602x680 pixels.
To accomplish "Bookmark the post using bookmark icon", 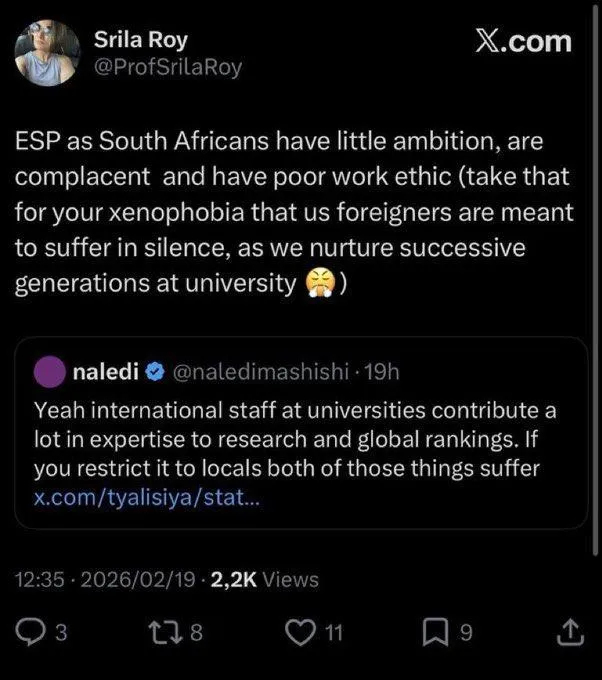I will tap(436, 632).
